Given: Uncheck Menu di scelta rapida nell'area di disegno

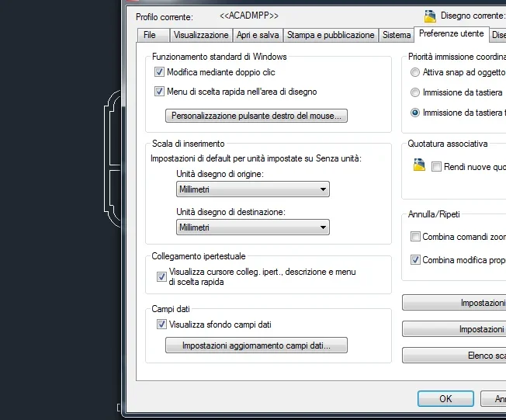Looking at the screenshot, I should (159, 92).
